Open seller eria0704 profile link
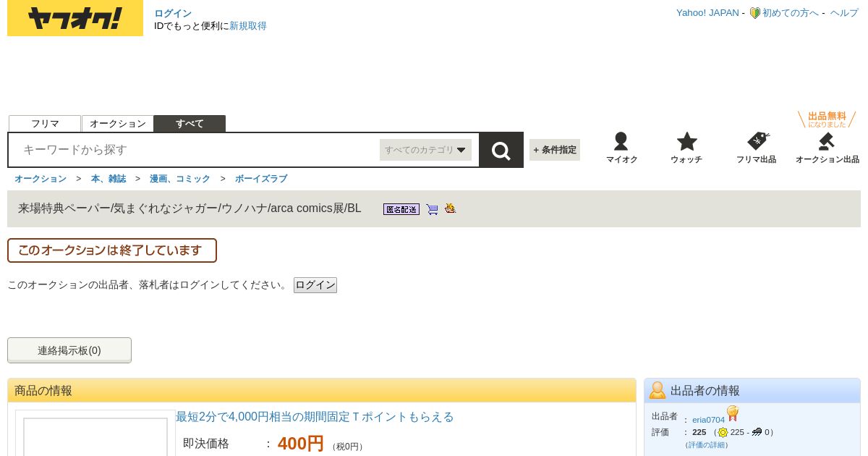This screenshot has width=868, height=456. coord(708,420)
